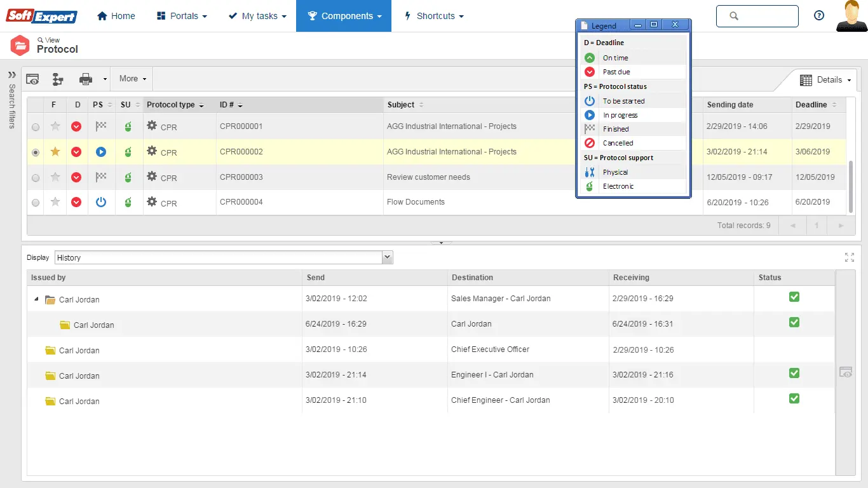868x488 pixels.
Task: Open the Details view dropdown
Action: click(825, 80)
